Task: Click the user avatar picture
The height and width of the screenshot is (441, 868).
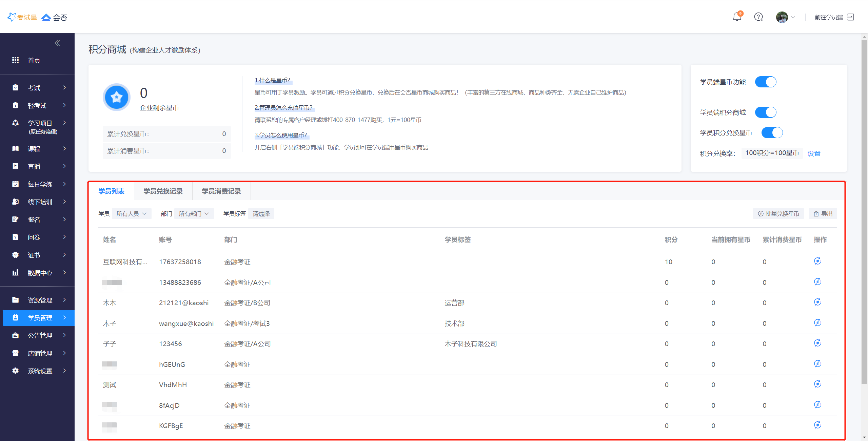Action: click(782, 17)
